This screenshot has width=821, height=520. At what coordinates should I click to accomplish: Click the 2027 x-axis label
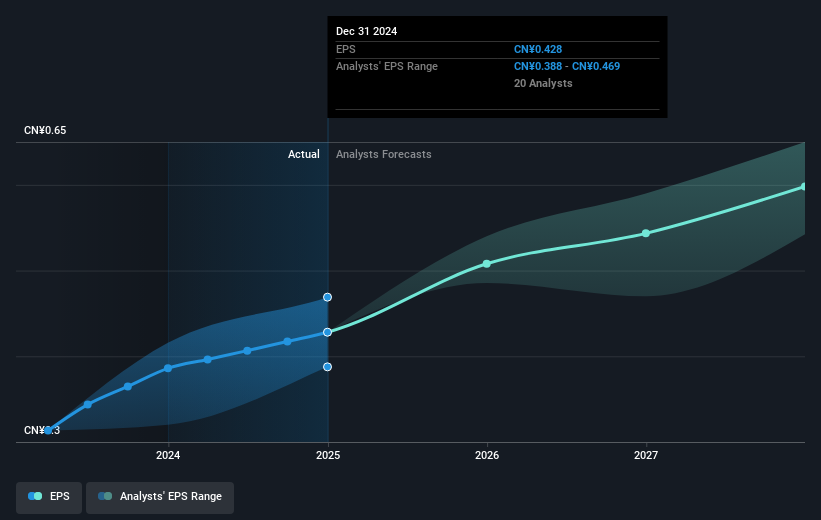pyautogui.click(x=646, y=455)
